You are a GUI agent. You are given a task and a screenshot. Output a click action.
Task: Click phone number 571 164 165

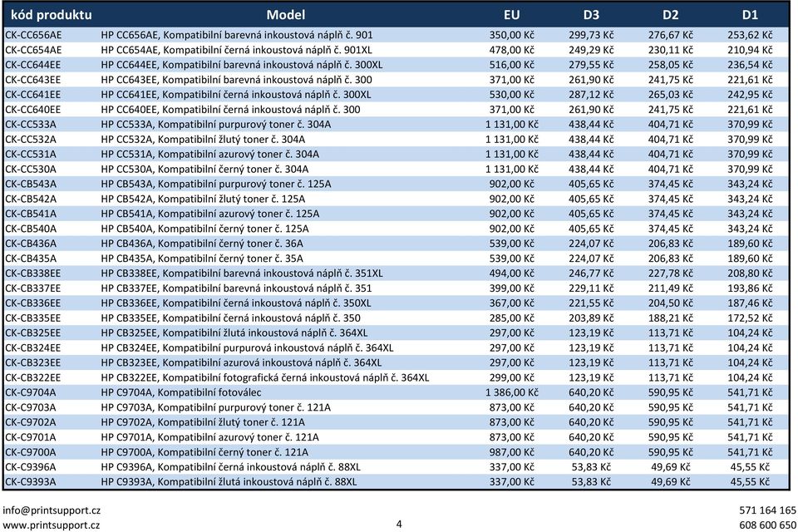(x=767, y=510)
